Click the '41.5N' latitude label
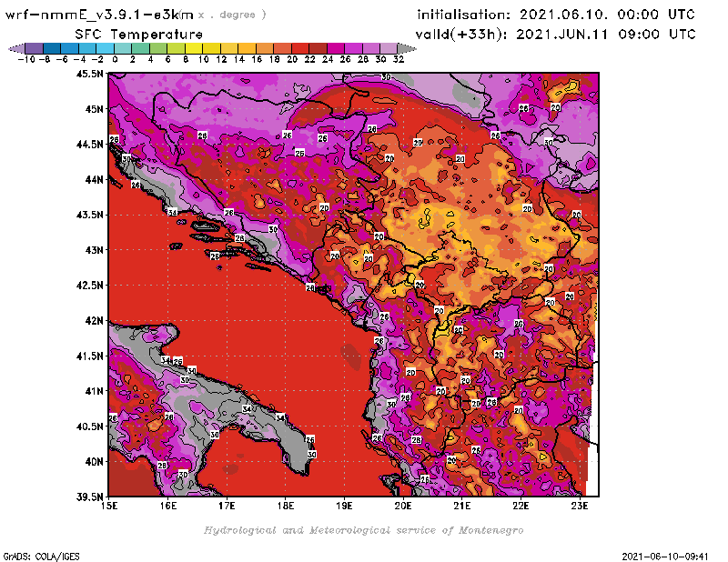This screenshot has width=728, height=562. pos(89,356)
